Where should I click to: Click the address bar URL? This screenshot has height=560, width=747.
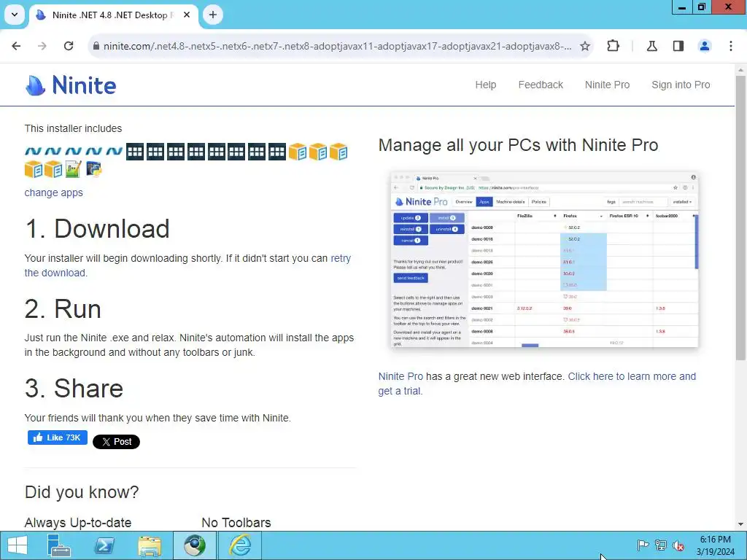click(x=337, y=46)
